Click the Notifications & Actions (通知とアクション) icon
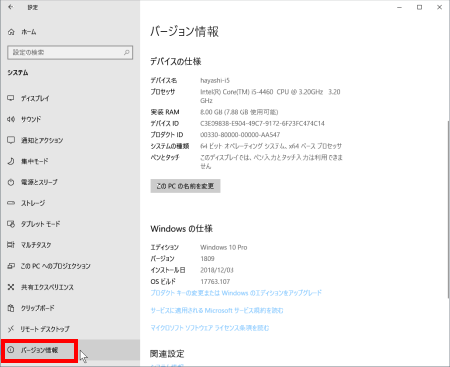450x367 pixels. pyautogui.click(x=11, y=140)
